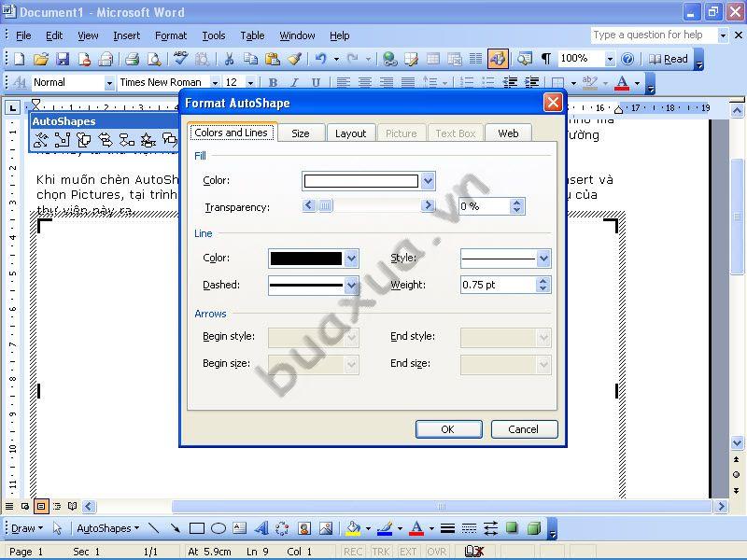Save the document with the floppy disk icon
This screenshot has height=560, width=747.
[63, 59]
